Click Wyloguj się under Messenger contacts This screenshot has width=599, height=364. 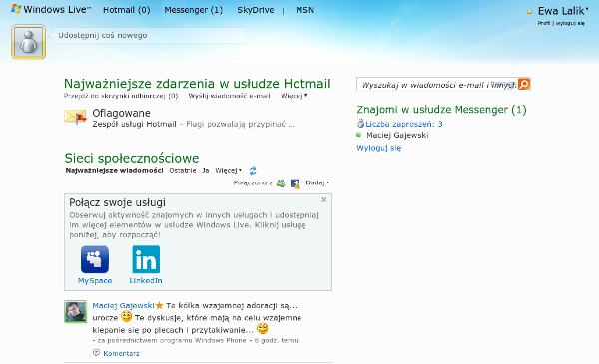(379, 148)
